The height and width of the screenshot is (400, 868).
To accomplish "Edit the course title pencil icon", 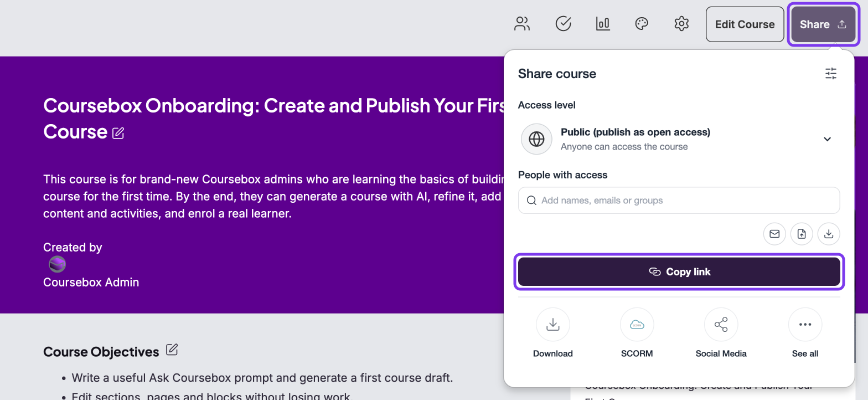I will [118, 133].
